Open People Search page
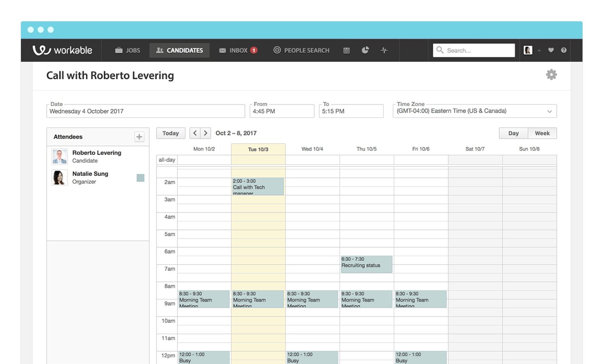Viewport: 602px width, 364px height. tap(301, 50)
